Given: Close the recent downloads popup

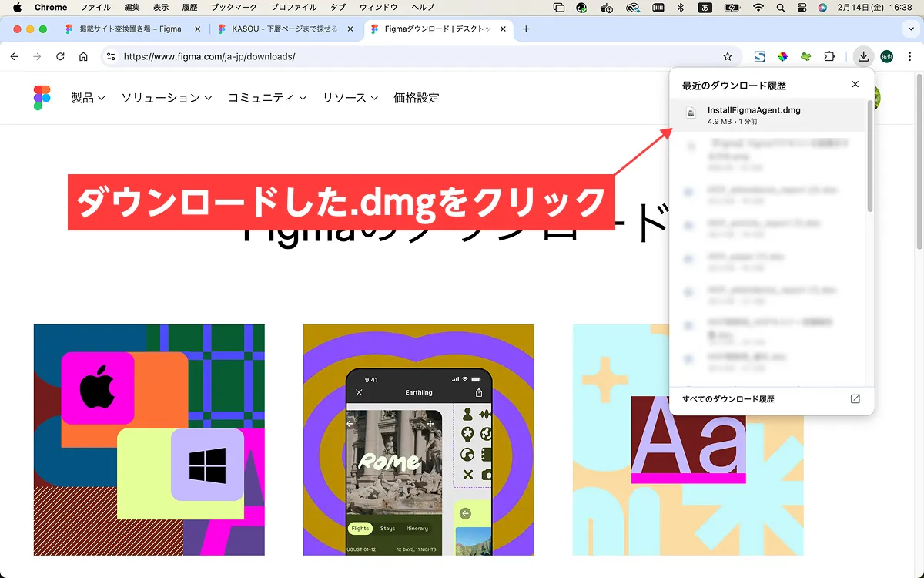Looking at the screenshot, I should (x=855, y=84).
